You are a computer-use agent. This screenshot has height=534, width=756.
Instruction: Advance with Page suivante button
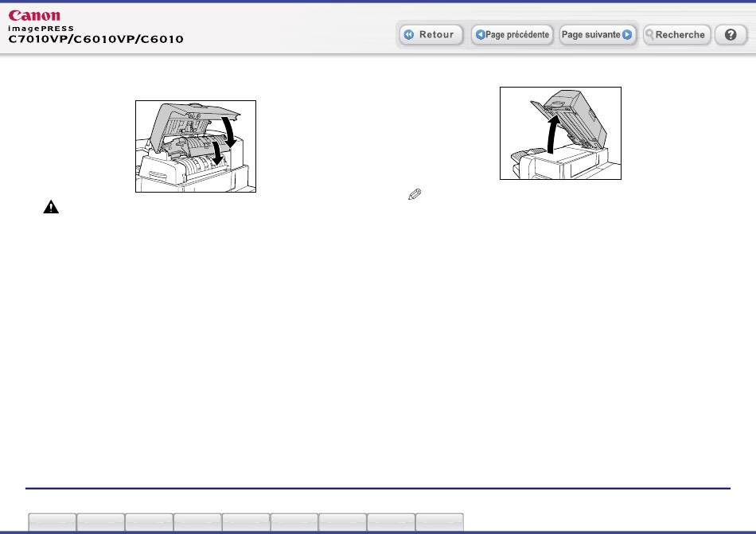coord(597,35)
